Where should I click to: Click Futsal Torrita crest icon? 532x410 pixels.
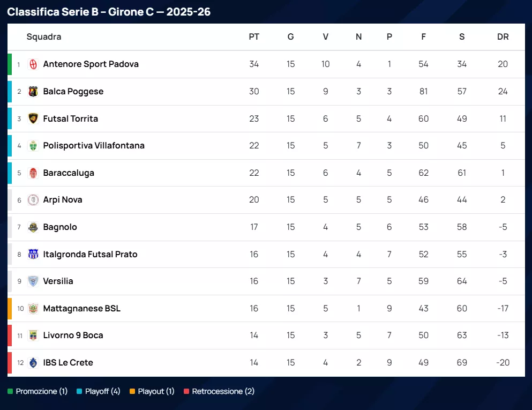[x=33, y=118]
